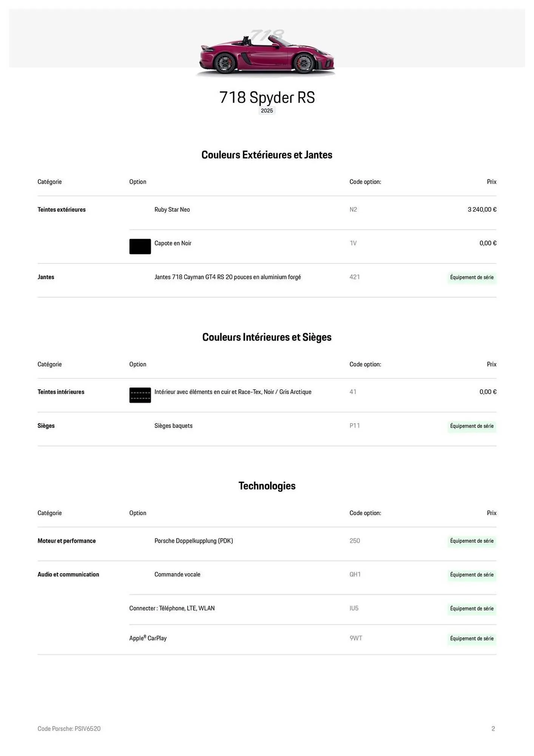This screenshot has width=534, height=756.
Task: Click the Couleurs Extérieures et Jantes heading
Action: click(x=267, y=155)
